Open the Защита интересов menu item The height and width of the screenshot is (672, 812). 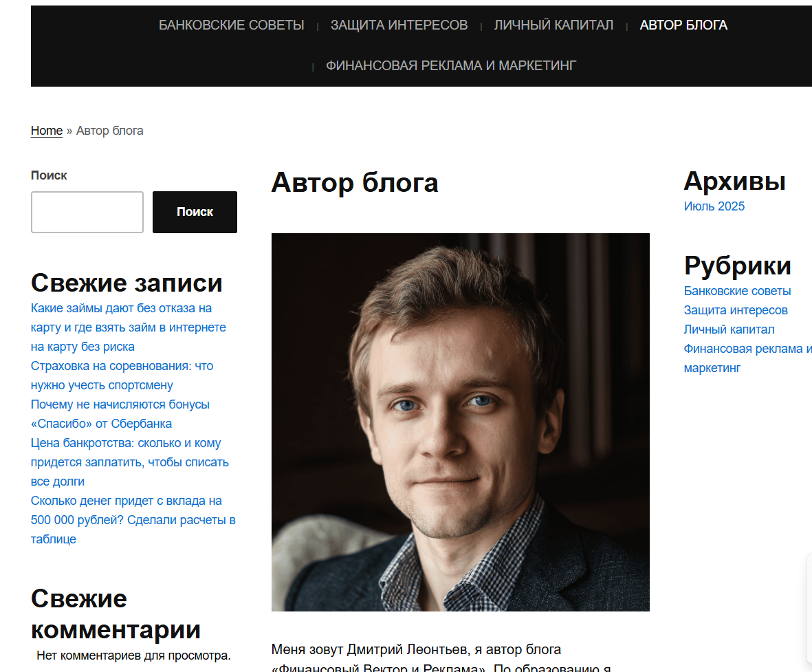click(x=399, y=25)
